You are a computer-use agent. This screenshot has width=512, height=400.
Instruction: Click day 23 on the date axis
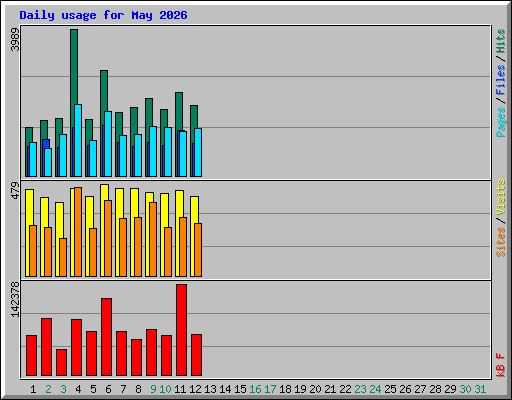(x=360, y=389)
